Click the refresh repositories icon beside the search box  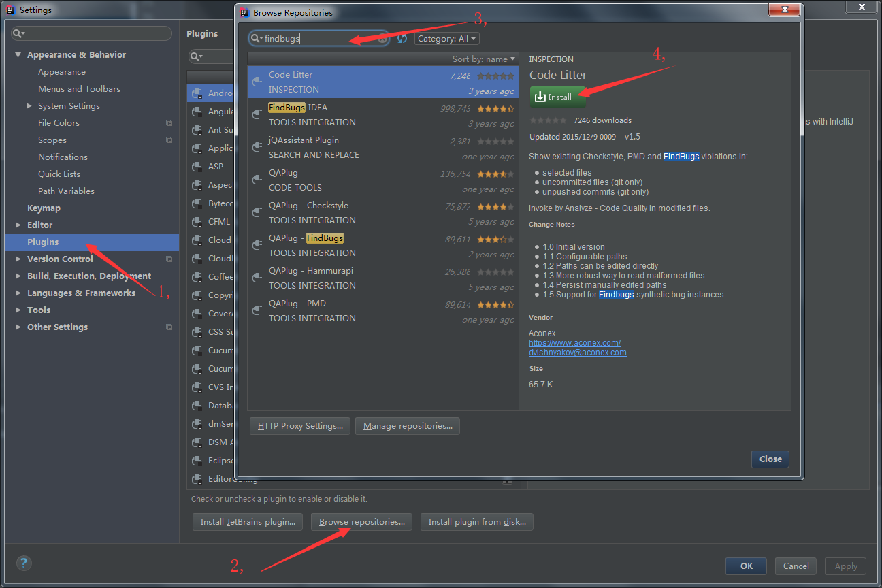click(x=402, y=39)
